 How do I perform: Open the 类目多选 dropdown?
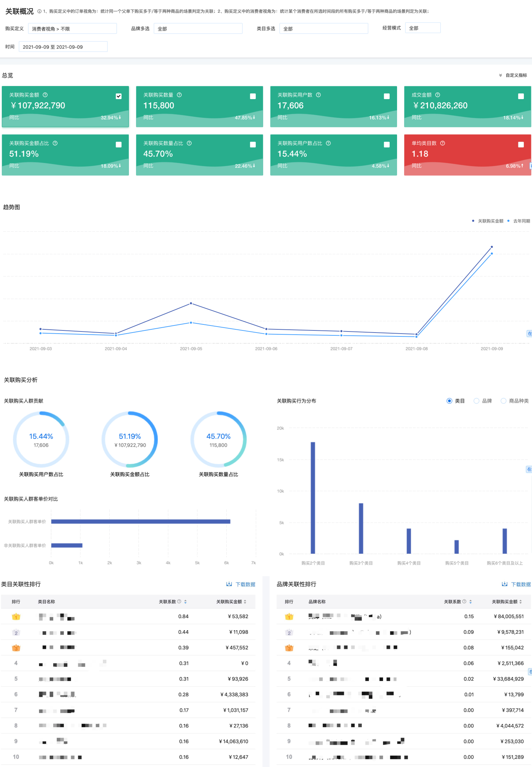click(324, 29)
